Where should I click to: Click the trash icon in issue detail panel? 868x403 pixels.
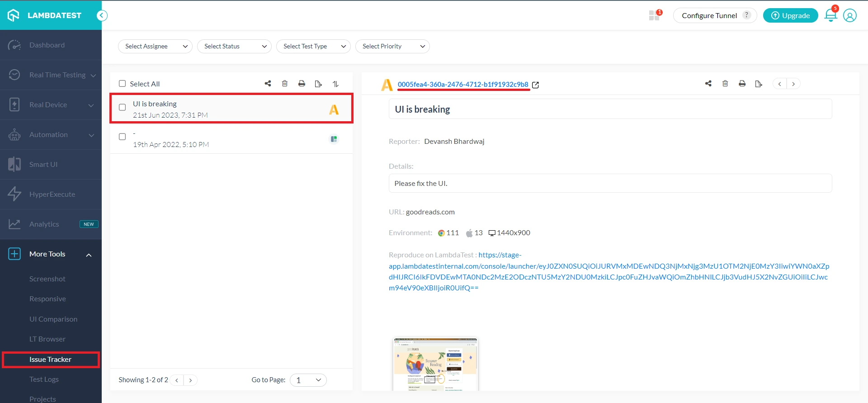[x=725, y=84]
